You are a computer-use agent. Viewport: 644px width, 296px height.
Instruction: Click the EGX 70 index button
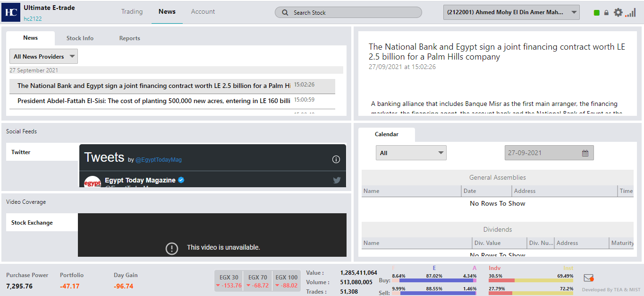point(258,281)
